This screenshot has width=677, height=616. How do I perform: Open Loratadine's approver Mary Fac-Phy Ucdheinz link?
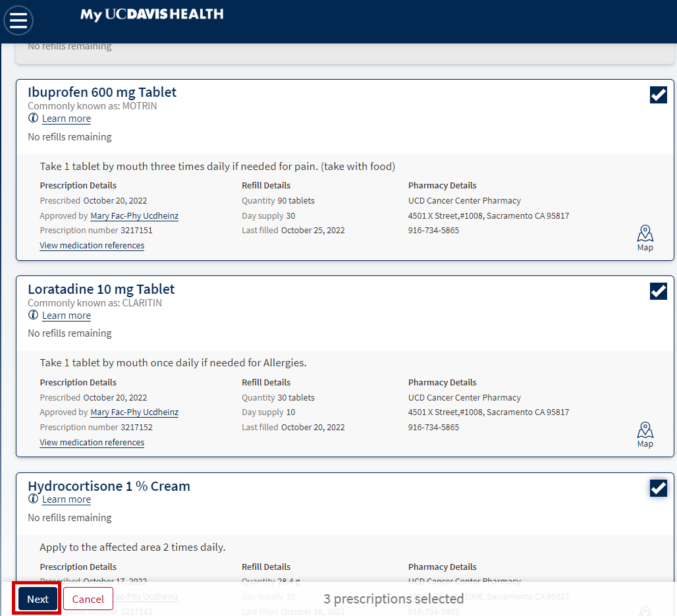point(134,412)
